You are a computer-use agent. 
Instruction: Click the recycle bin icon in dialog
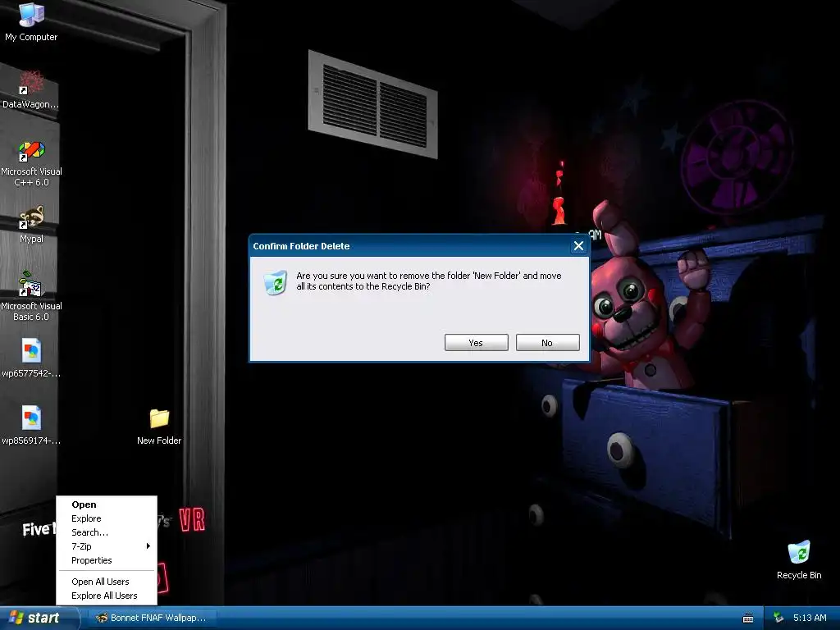point(276,283)
